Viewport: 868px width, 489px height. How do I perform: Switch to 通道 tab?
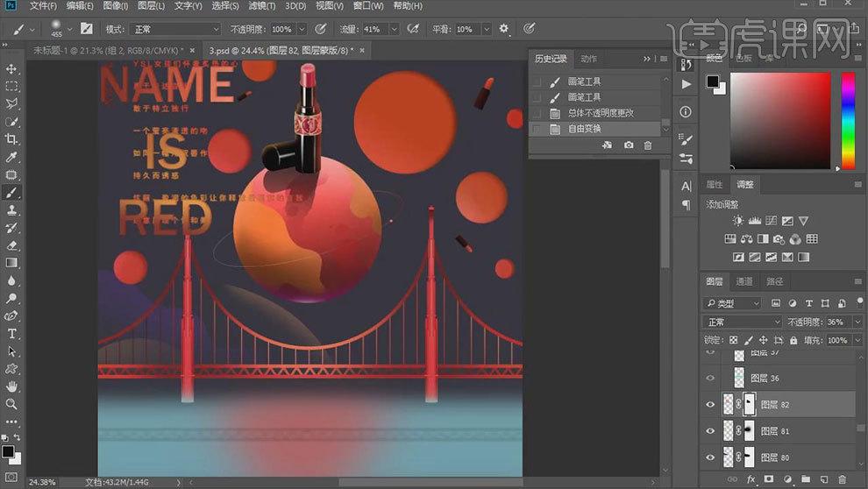coord(744,281)
